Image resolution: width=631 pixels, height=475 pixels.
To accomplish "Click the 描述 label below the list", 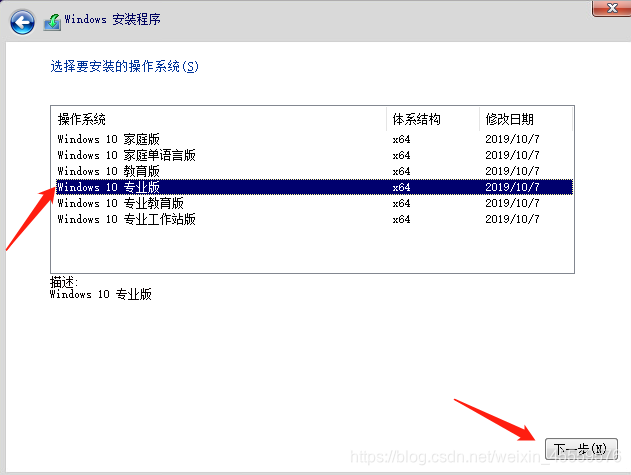I will click(x=64, y=282).
